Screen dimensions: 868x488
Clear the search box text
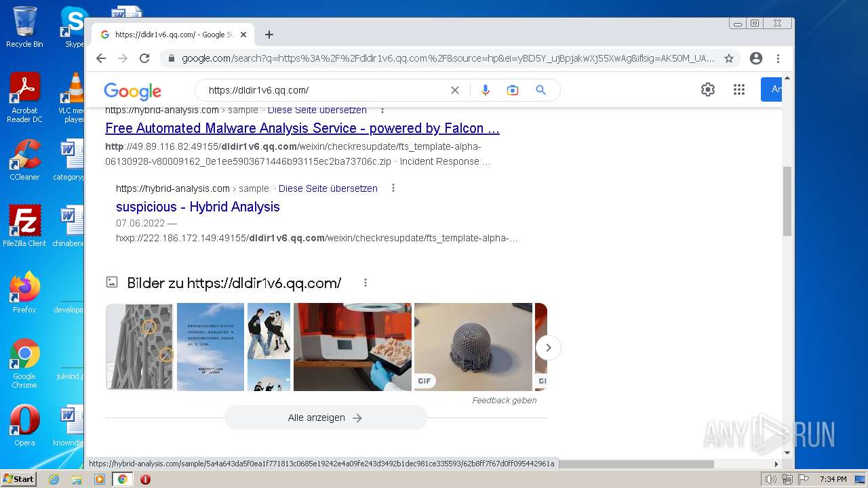[x=455, y=90]
